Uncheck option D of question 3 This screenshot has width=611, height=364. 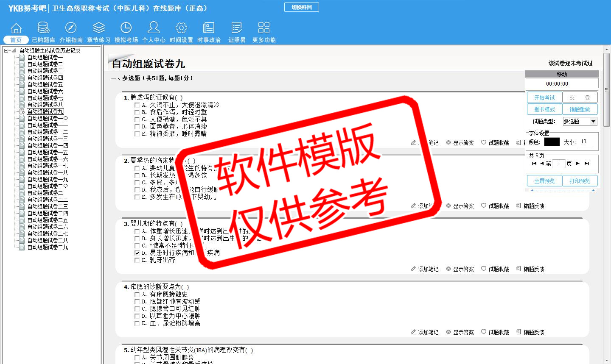[137, 253]
